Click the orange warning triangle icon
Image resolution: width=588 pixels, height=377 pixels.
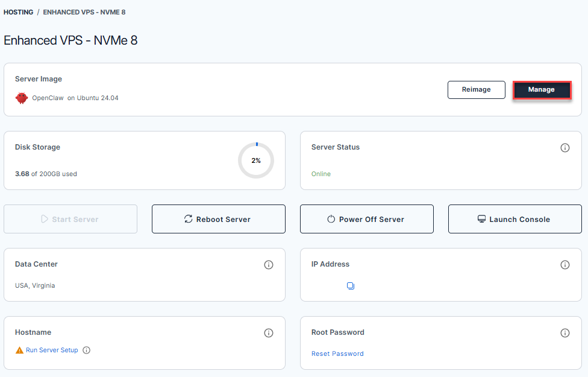19,350
